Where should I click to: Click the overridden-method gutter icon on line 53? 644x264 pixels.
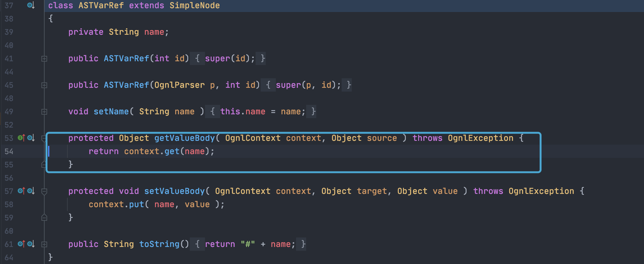point(31,138)
